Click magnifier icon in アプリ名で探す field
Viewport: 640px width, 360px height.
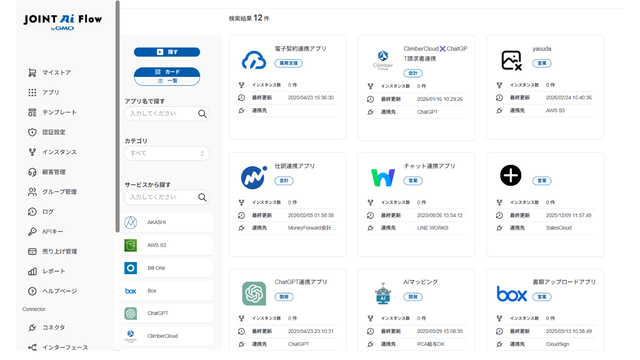[202, 114]
